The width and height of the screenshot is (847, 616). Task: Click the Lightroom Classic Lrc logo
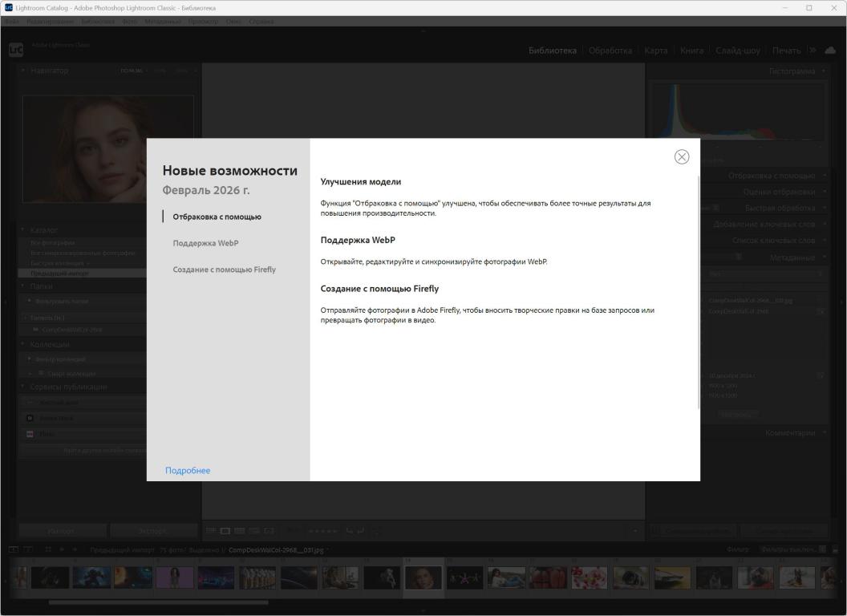click(16, 50)
